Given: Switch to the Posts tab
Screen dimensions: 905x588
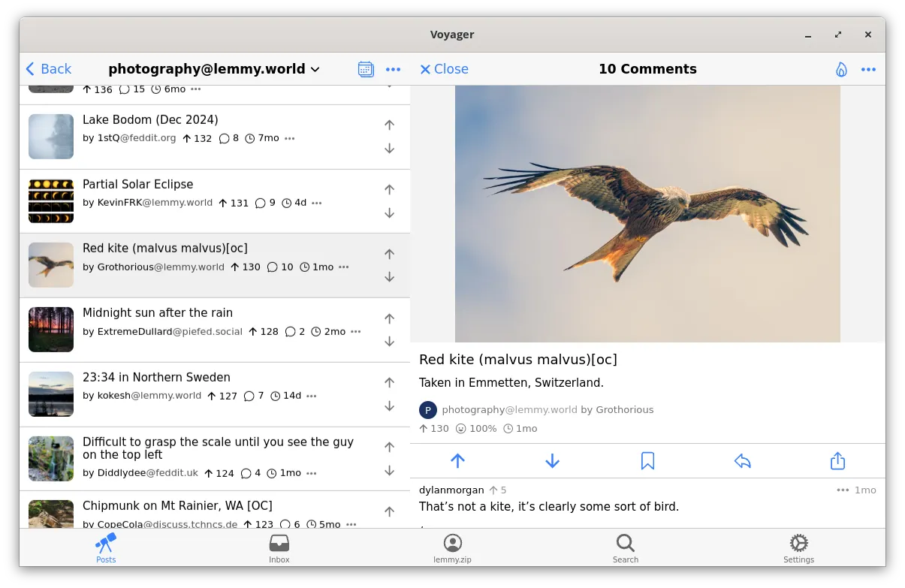Looking at the screenshot, I should click(106, 548).
